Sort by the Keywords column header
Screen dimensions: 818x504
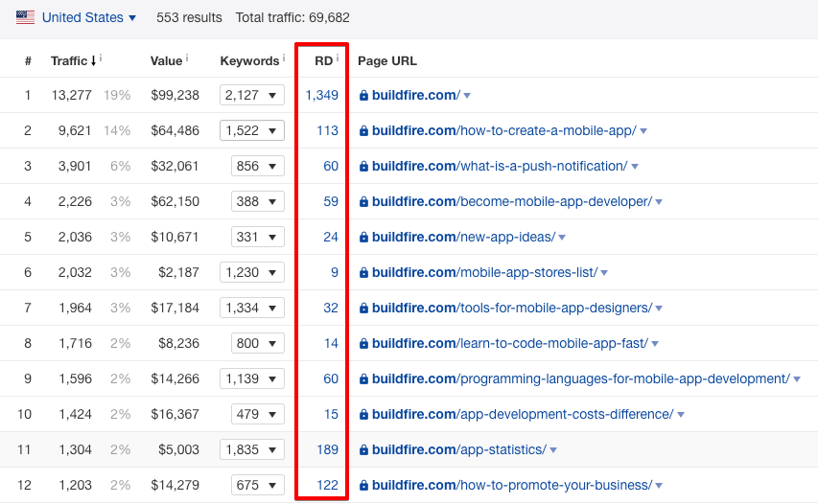click(x=249, y=61)
